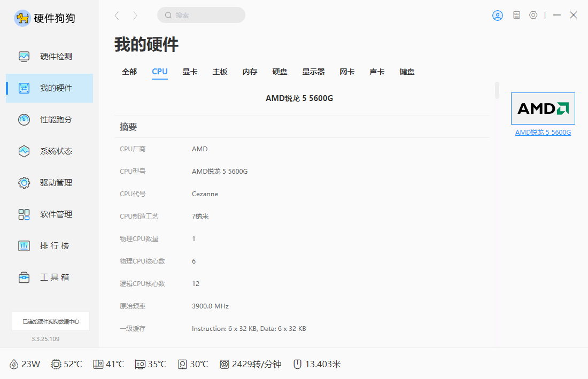
Task: Click the fan speed 2429转/分钟 indicator
Action: (251, 365)
